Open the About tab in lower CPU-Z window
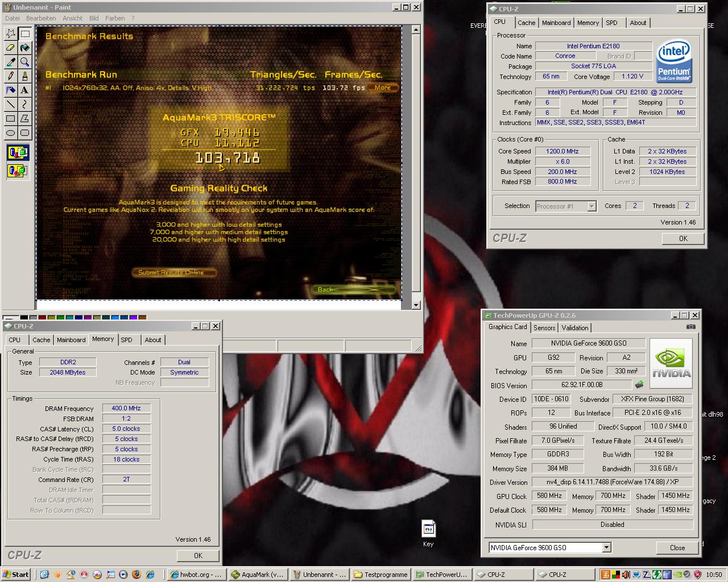Image resolution: width=728 pixels, height=582 pixels. [152, 340]
